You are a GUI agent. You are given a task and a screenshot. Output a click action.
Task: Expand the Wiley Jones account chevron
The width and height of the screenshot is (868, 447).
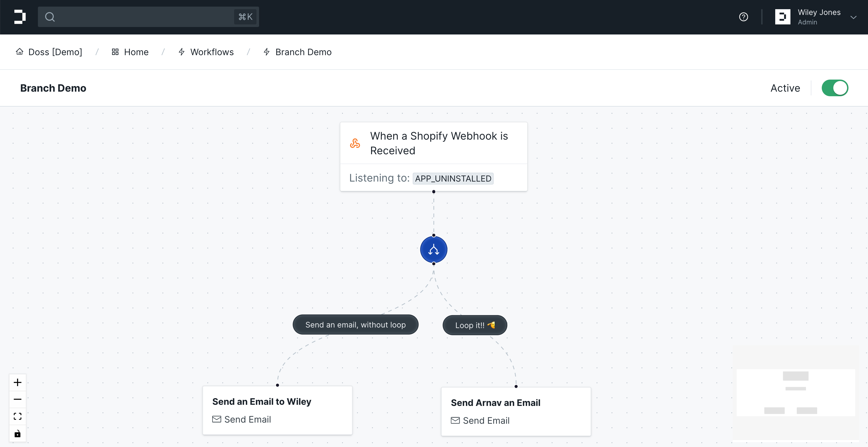coord(853,17)
